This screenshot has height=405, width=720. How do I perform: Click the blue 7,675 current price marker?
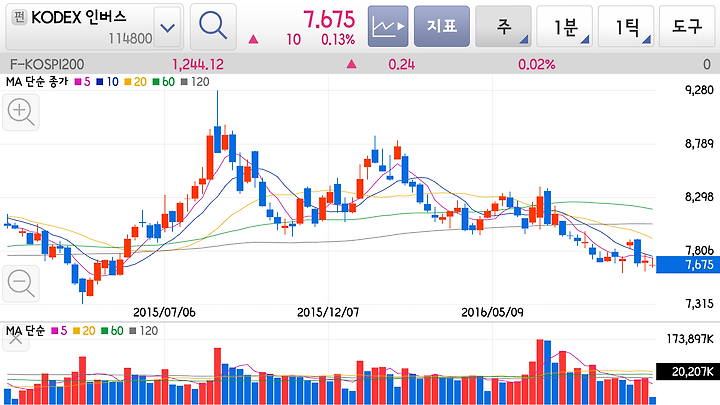point(687,264)
